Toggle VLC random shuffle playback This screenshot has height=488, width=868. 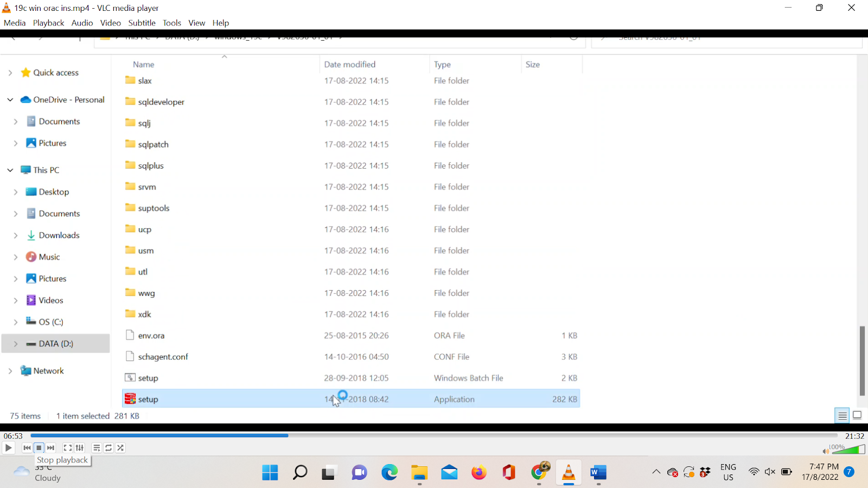[x=120, y=448]
